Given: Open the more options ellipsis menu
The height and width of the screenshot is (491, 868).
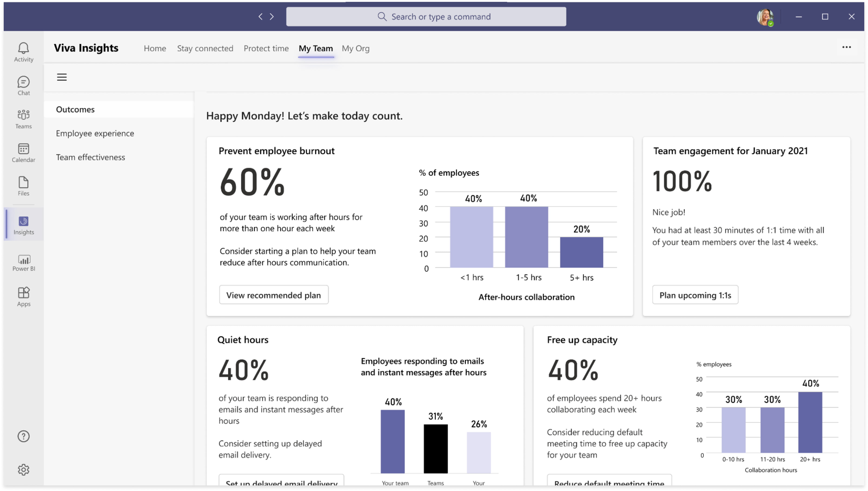Looking at the screenshot, I should click(846, 47).
